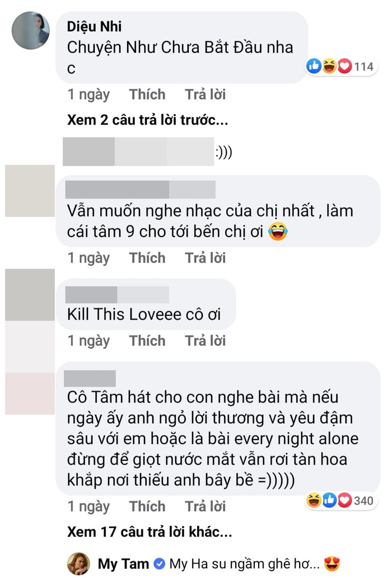Open My Tam's profile picture

[x=78, y=563]
